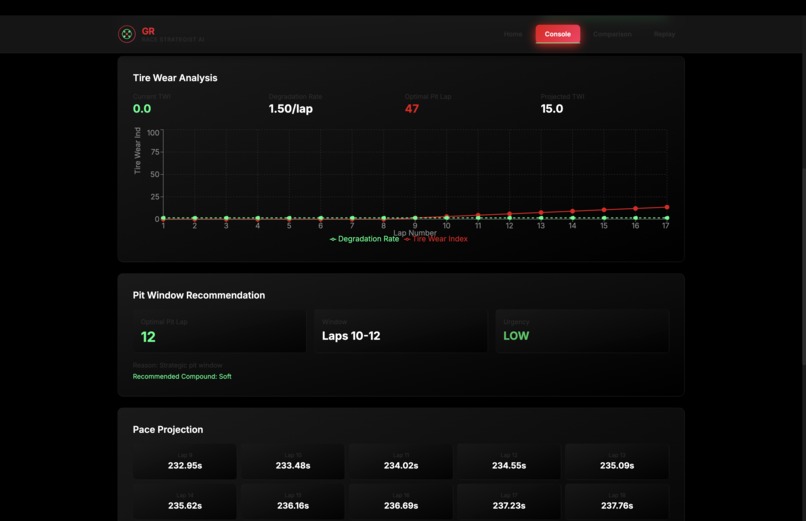Click the Pace Projection heading

(168, 430)
